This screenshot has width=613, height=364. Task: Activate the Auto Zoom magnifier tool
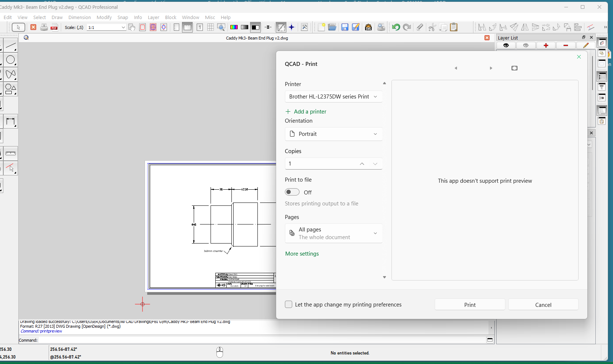(x=221, y=27)
